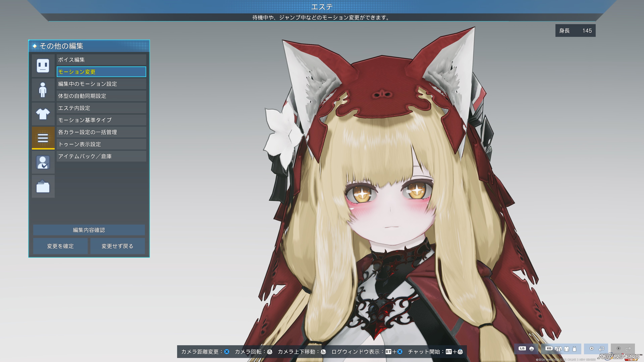Viewport: 644px width, 362px height.
Task: Open the character check category icon
Action: point(43,162)
